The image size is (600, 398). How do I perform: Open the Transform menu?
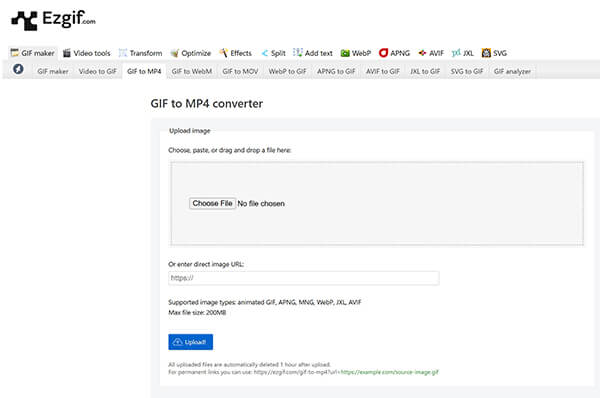pyautogui.click(x=140, y=53)
